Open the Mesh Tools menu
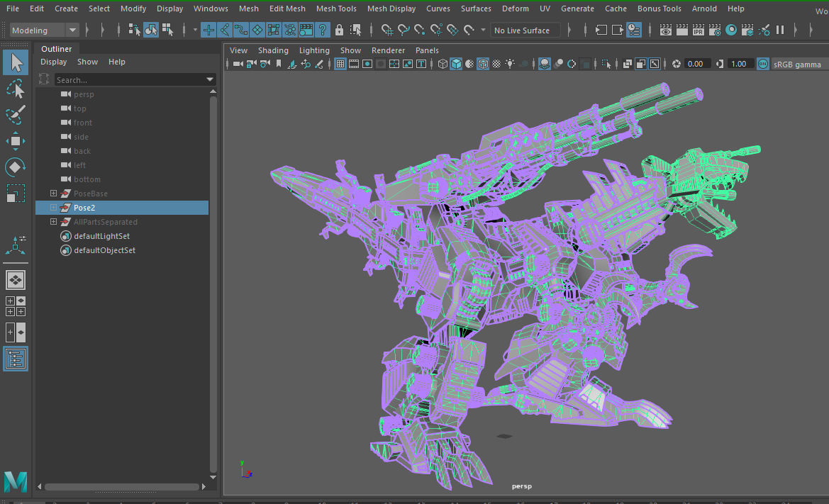The image size is (829, 504). (x=336, y=9)
